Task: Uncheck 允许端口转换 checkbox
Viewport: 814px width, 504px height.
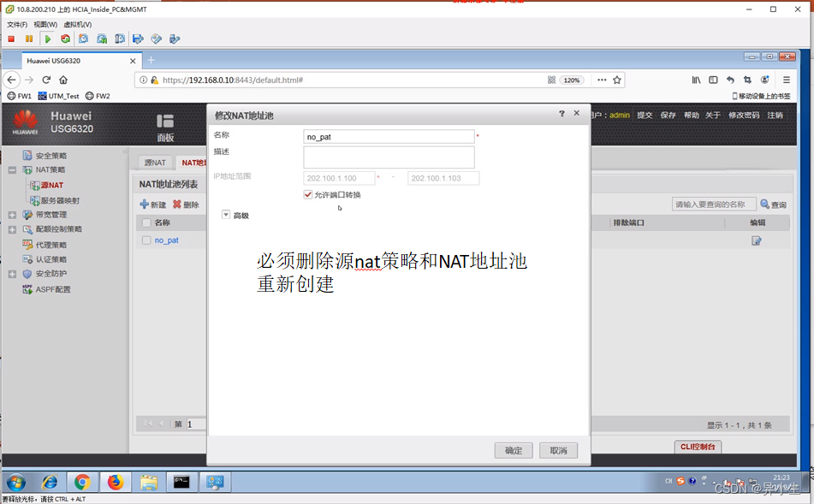Action: point(308,195)
